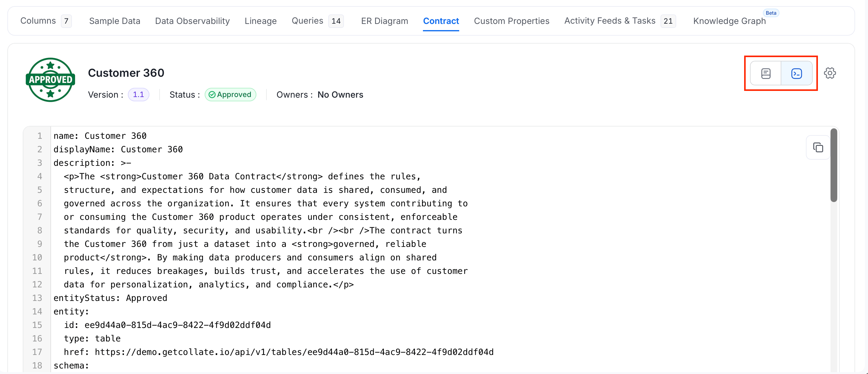Click the 'entityStatus: Approved' line

pyautogui.click(x=110, y=298)
